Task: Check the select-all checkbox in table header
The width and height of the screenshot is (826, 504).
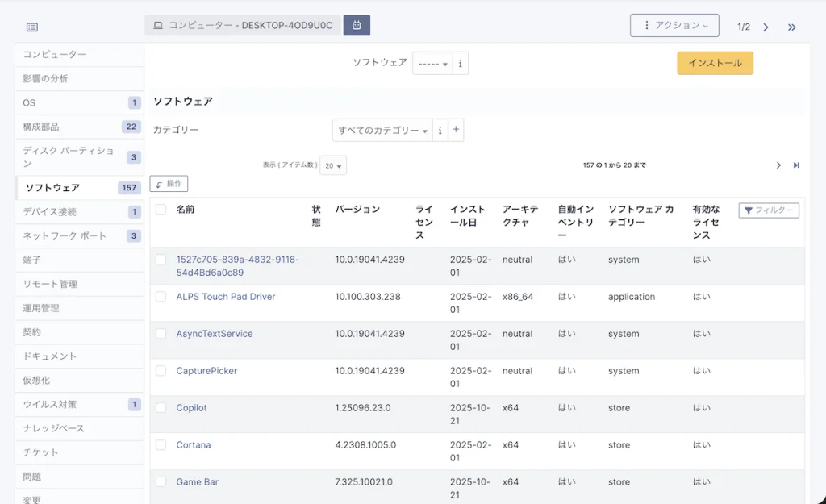Action: (161, 210)
